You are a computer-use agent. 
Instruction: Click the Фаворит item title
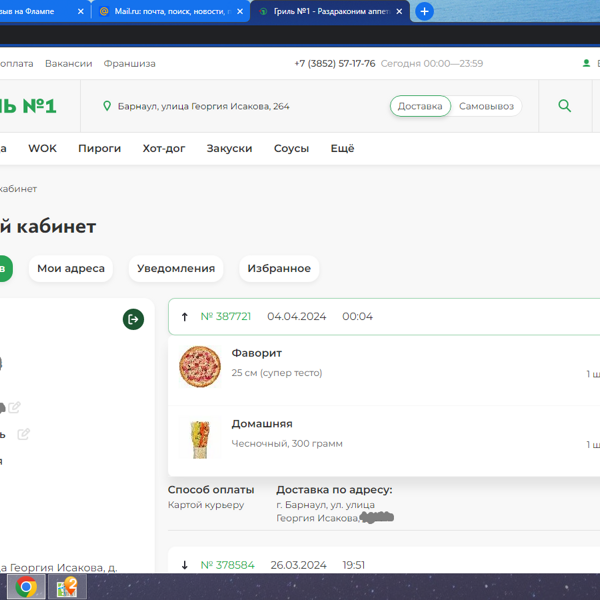pyautogui.click(x=256, y=353)
